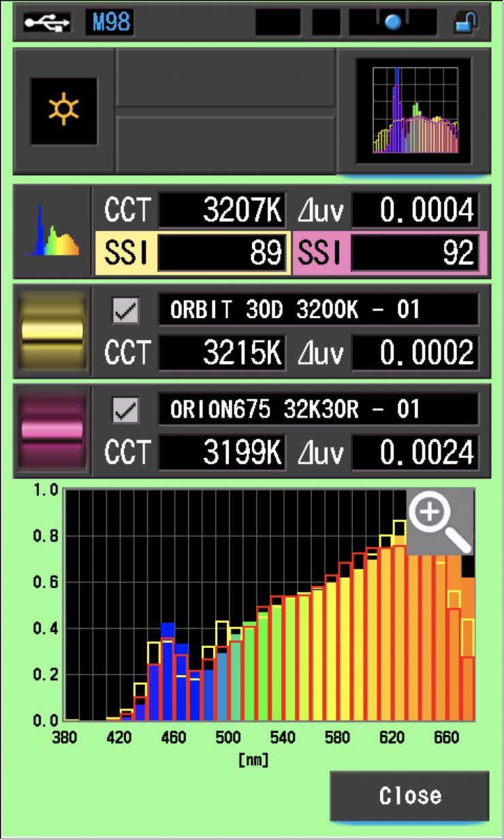Uncheck the ORBIT 30D 3200K checkbox
Image resolution: width=504 pixels, height=840 pixels.
pyautogui.click(x=125, y=311)
